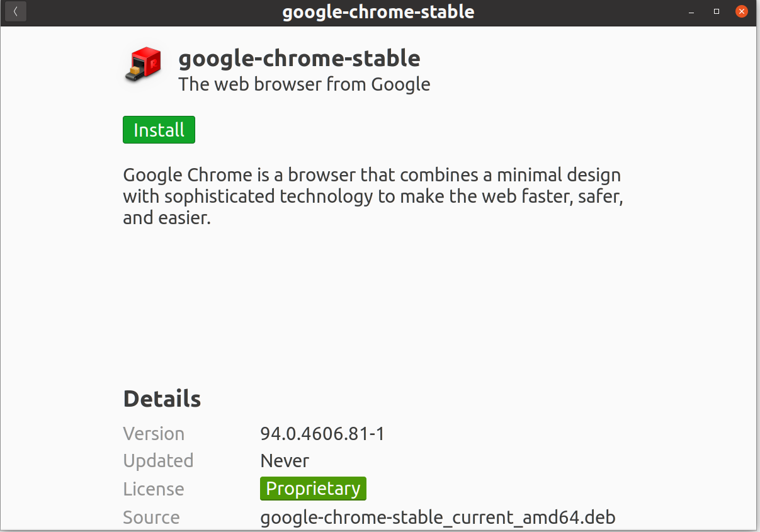This screenshot has height=532, width=760.
Task: Click the License label
Action: pyautogui.click(x=154, y=489)
